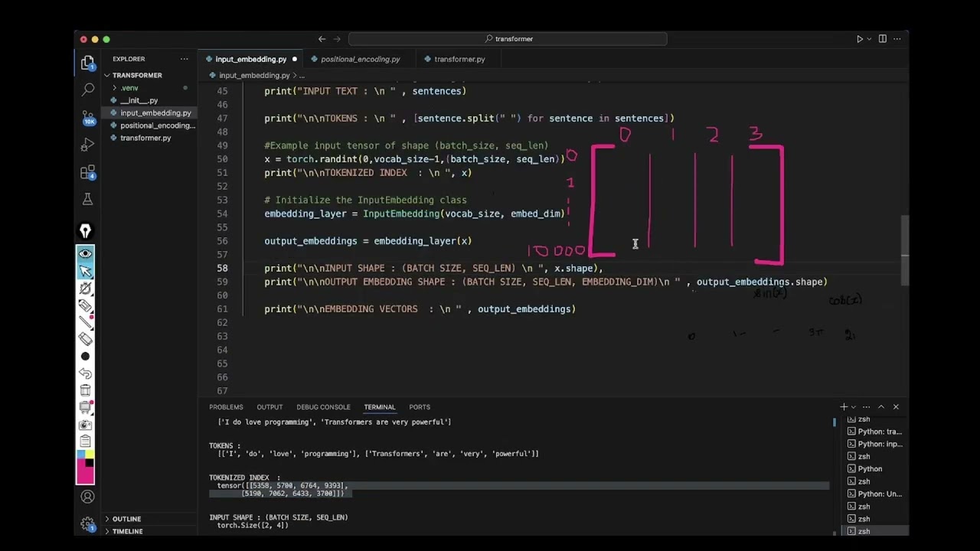The width and height of the screenshot is (980, 551).
Task: Select the eraser tool in drawing toolbar
Action: point(85,340)
